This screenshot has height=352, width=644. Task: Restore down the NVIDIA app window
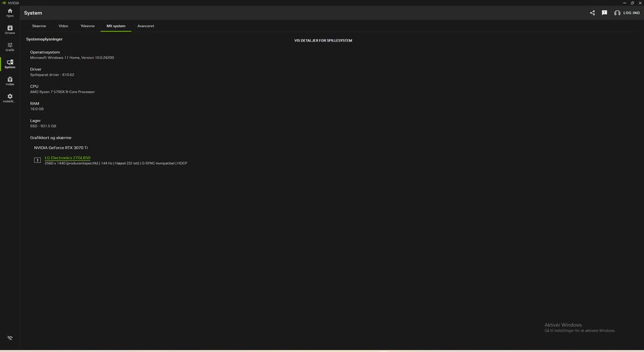pyautogui.click(x=633, y=3)
